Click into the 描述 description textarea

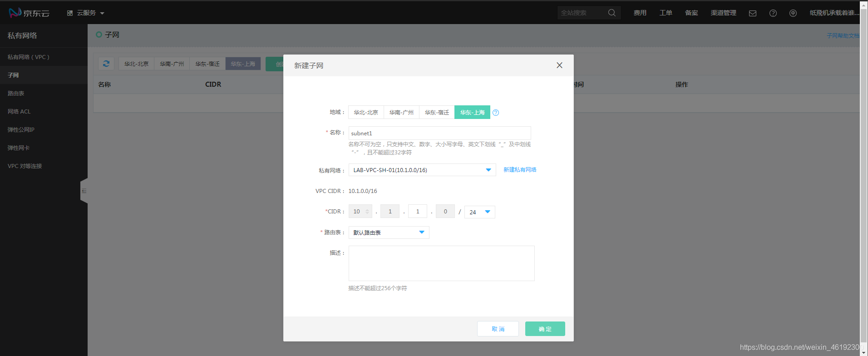pyautogui.click(x=441, y=263)
